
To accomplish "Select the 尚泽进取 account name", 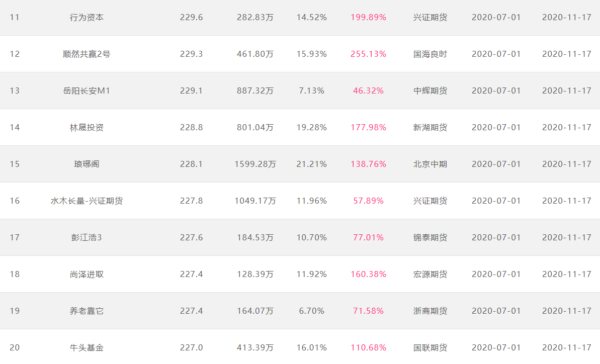I will click(x=87, y=275).
